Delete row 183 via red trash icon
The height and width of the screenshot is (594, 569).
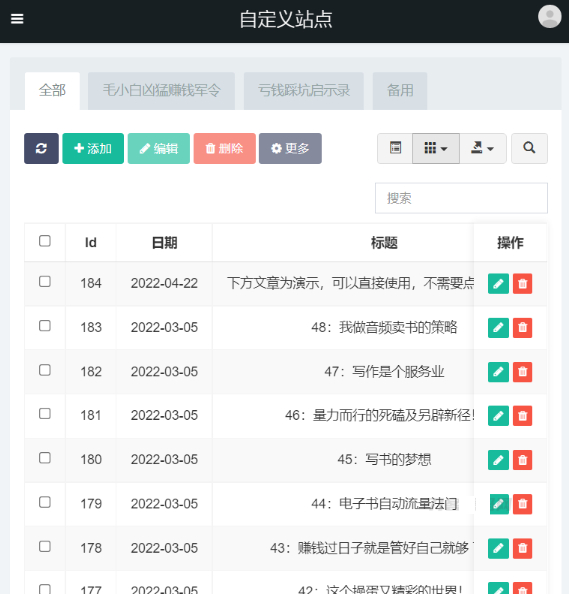click(522, 328)
